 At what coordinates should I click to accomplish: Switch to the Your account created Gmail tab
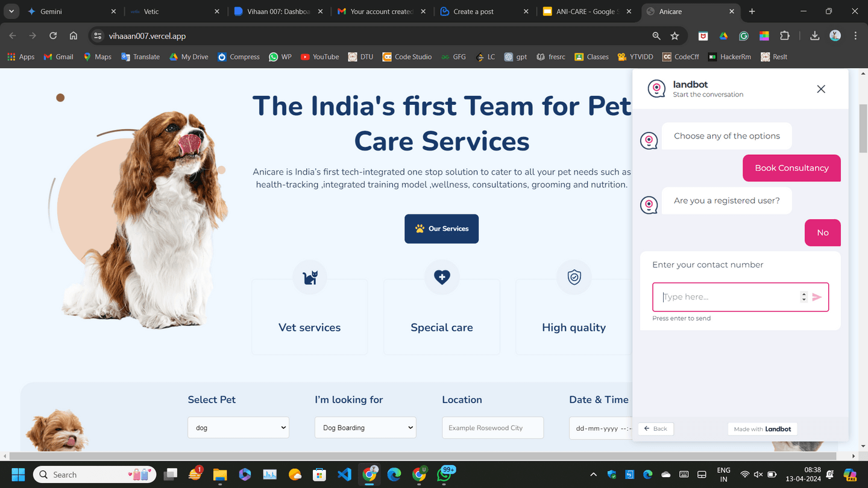point(381,11)
